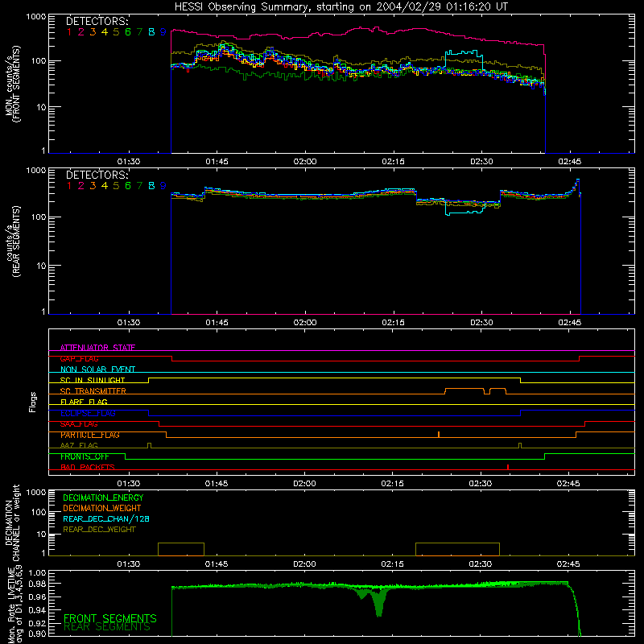644x644 pixels.
Task: Select detector 7 in front segments legend
Action: [139, 32]
